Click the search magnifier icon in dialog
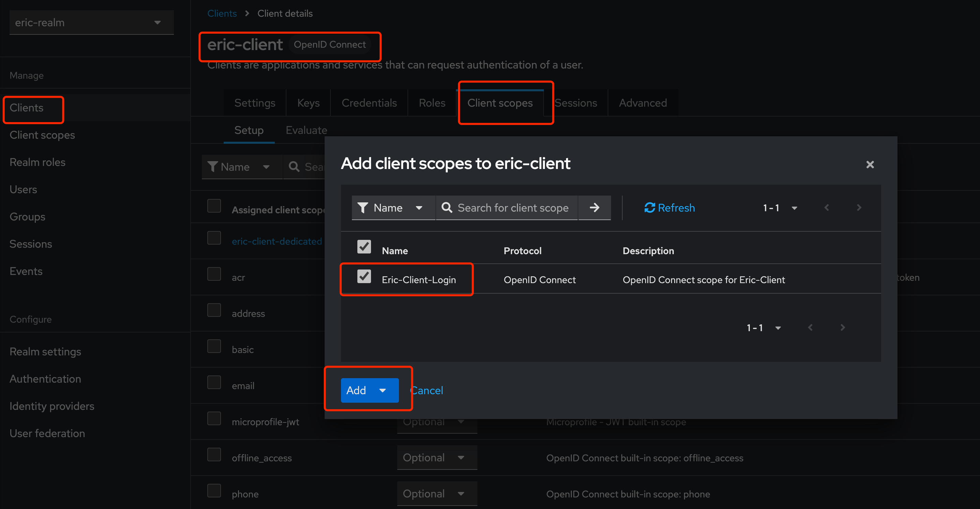The image size is (980, 509). coord(447,207)
